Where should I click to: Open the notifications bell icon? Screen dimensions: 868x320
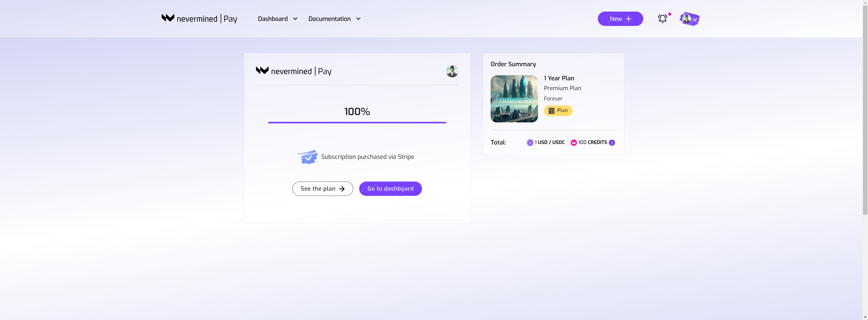[662, 19]
